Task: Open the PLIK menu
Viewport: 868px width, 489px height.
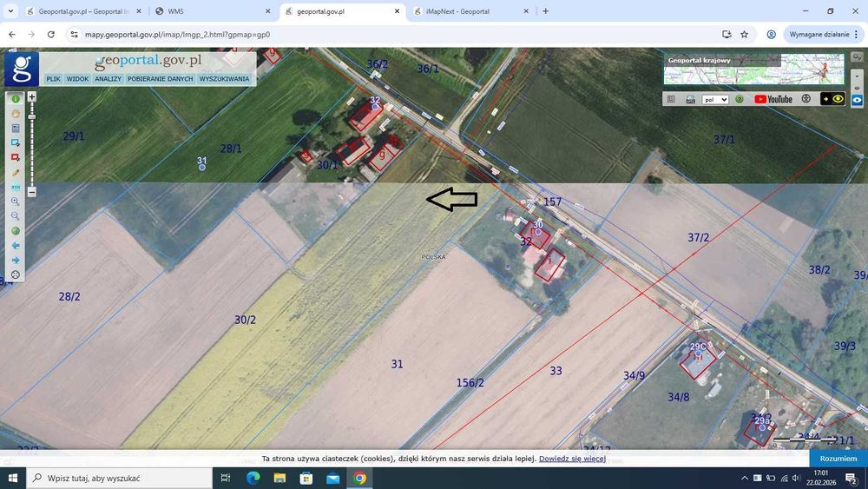Action: [53, 79]
